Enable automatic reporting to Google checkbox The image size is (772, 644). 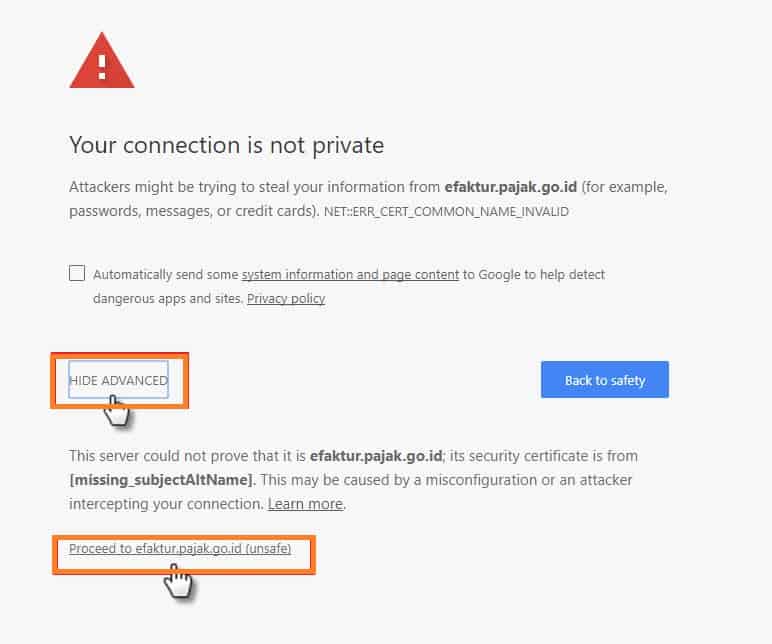[77, 273]
